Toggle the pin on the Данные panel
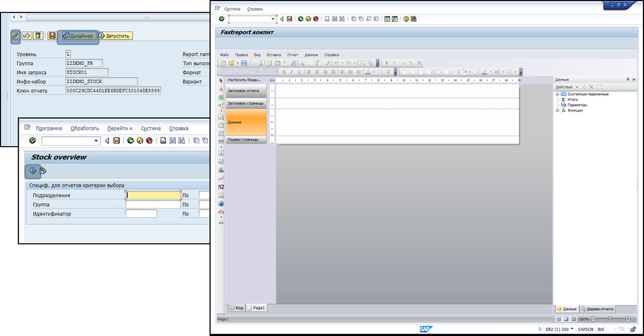This screenshot has height=336, width=644. point(628,79)
